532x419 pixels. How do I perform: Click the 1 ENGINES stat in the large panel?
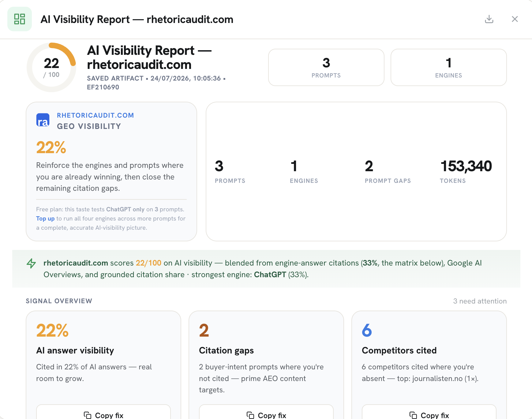[x=304, y=172]
